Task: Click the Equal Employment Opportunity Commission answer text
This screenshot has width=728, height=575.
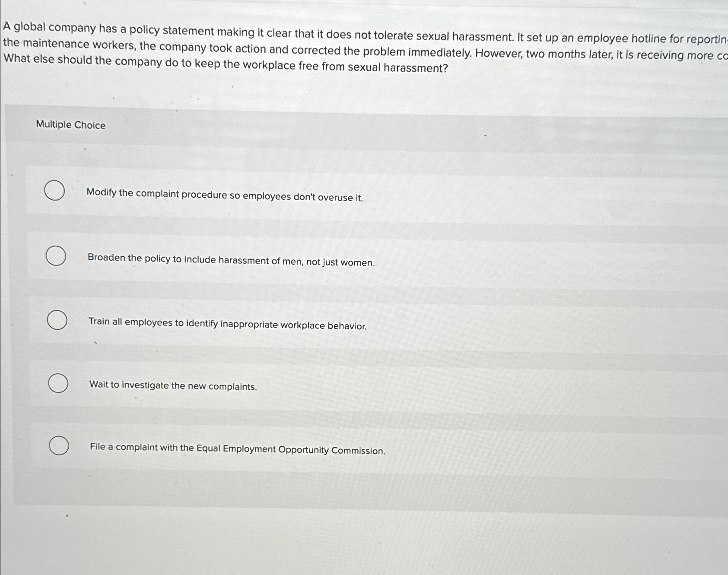Action: (237, 450)
